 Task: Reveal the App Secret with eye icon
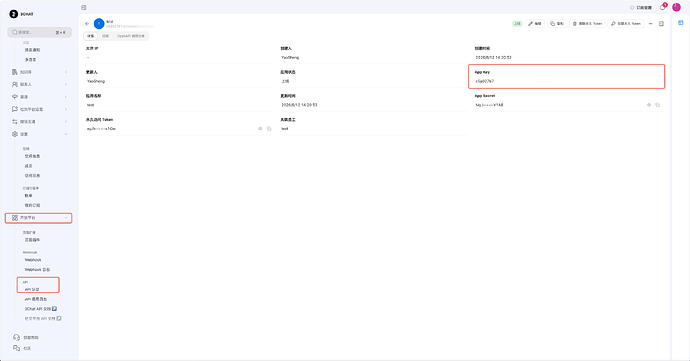[x=649, y=105]
